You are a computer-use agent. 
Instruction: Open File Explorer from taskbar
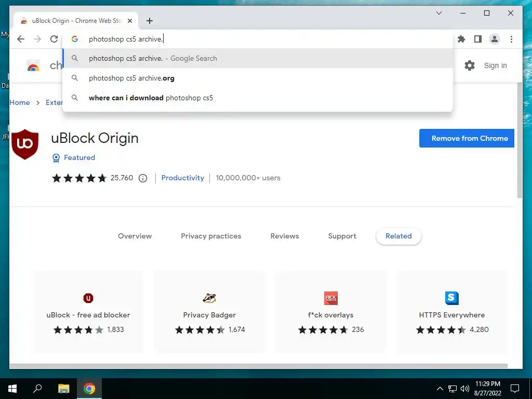[x=63, y=389]
